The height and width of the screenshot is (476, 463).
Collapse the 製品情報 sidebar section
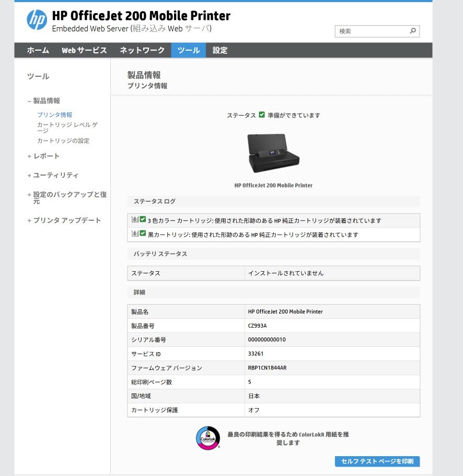click(44, 100)
